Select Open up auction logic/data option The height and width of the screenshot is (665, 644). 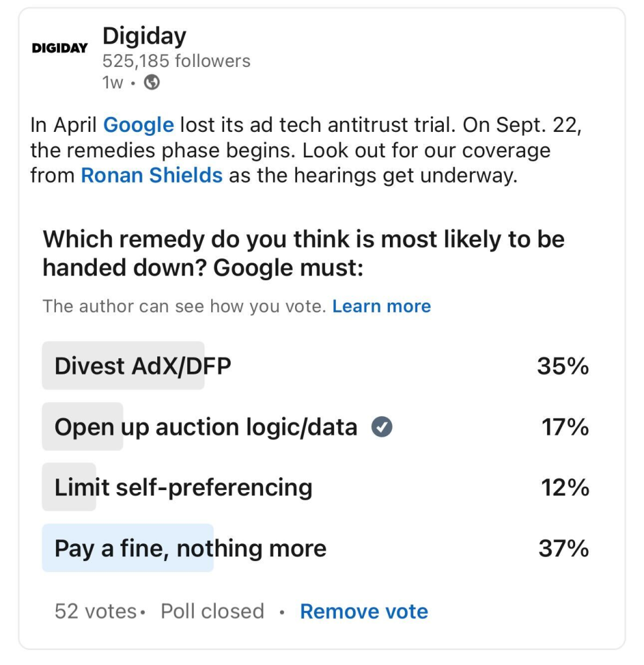(205, 427)
